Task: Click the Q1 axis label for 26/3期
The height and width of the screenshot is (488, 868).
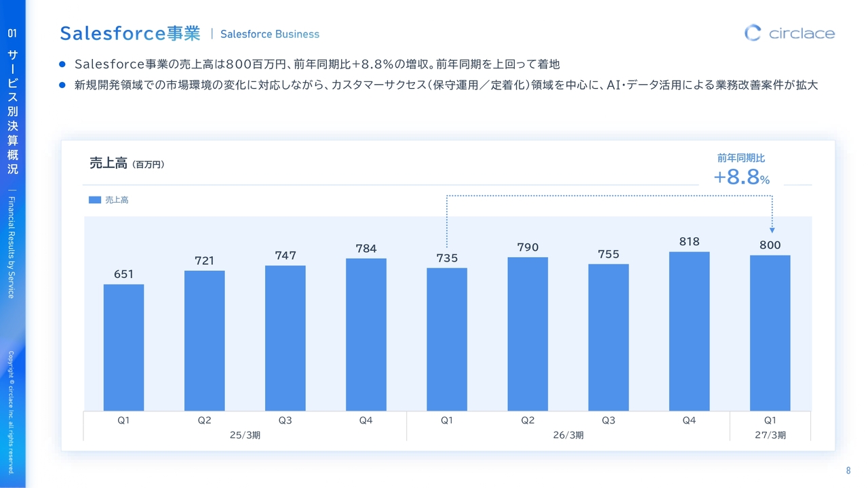Action: 447,420
